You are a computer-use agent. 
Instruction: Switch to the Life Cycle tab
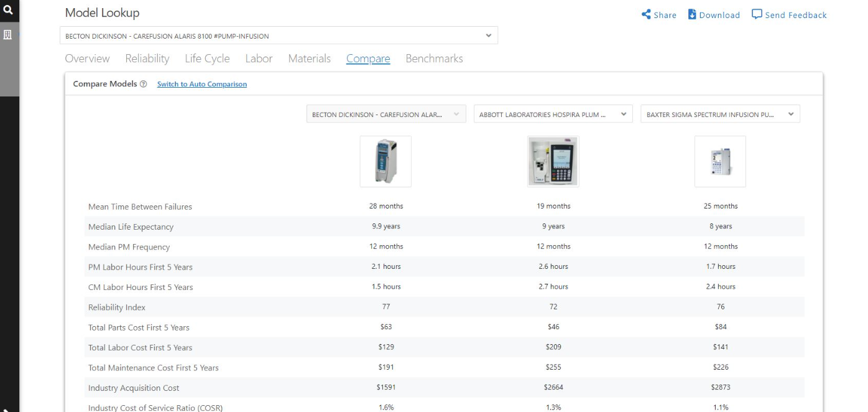[207, 59]
